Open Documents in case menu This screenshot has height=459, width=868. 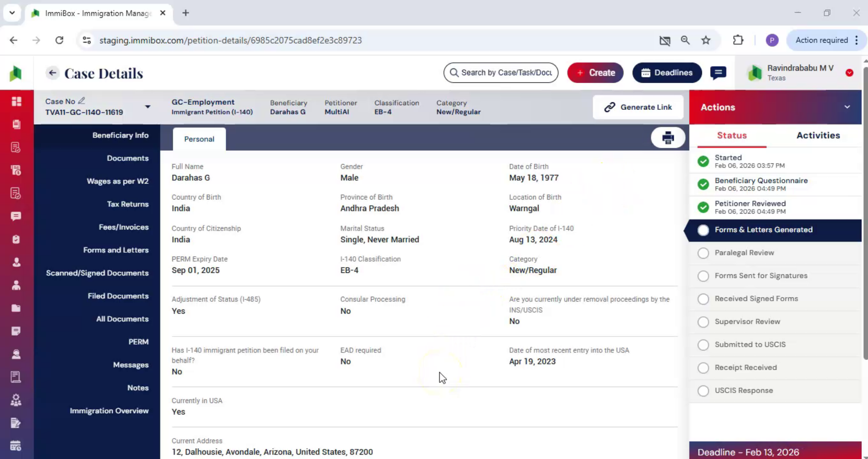pyautogui.click(x=128, y=158)
